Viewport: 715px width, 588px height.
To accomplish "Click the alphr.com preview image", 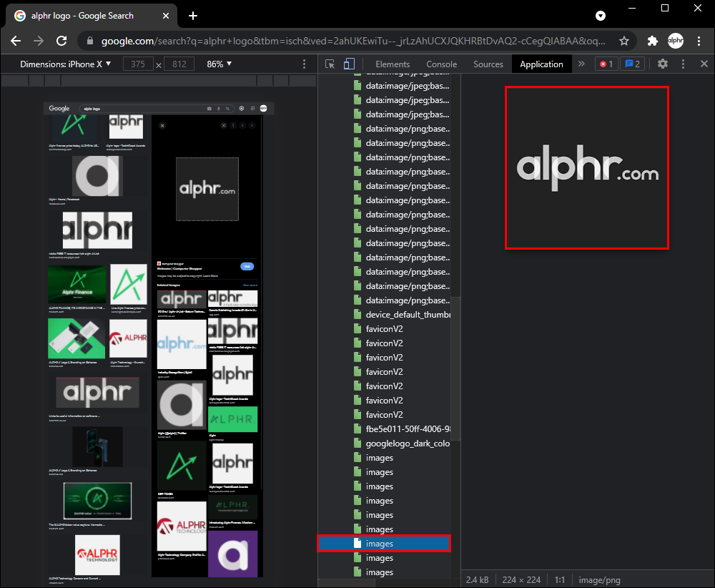I will coord(587,168).
